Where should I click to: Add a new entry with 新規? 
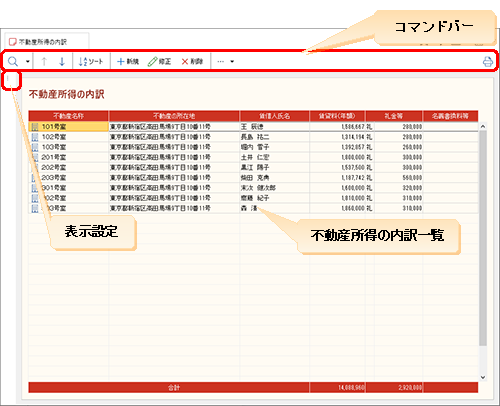(128, 61)
